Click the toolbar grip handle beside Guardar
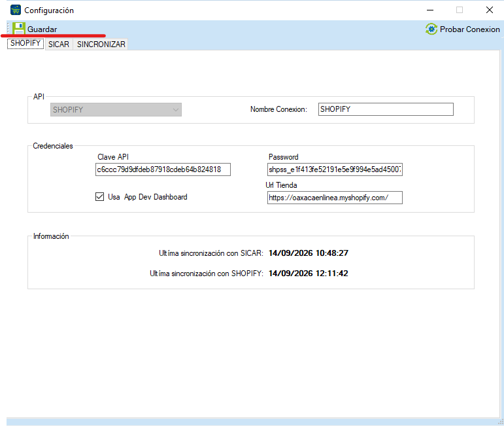The height and width of the screenshot is (426, 504). (8, 28)
